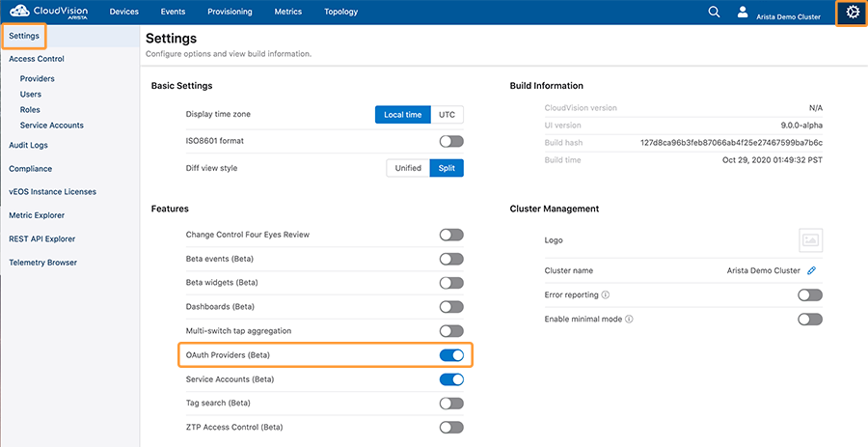Open Service Accounts sidebar link
The image size is (868, 447).
pos(51,126)
